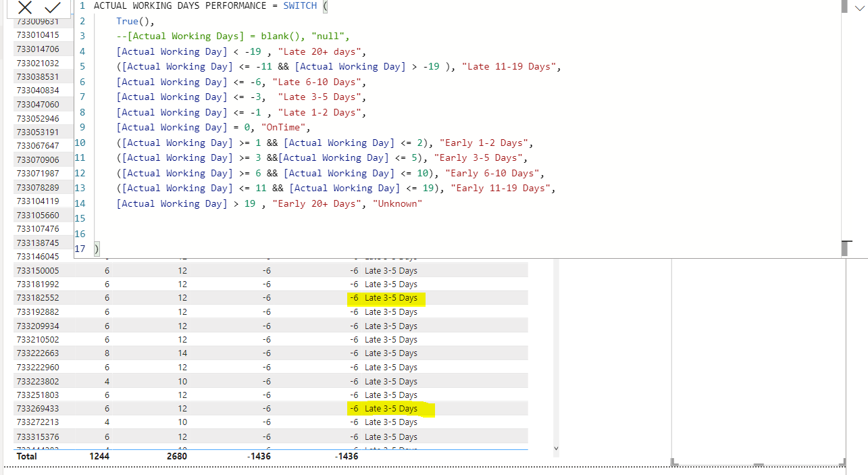Select row ID 733067647
868x475 pixels.
click(x=38, y=146)
